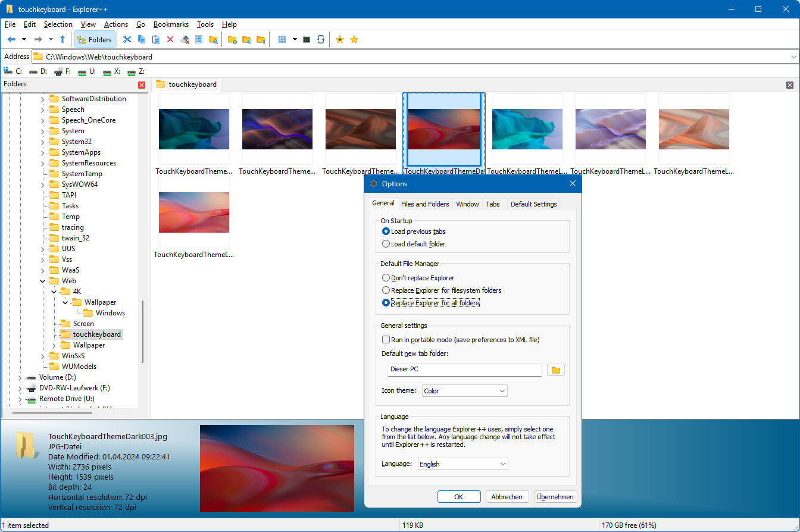Viewport: 800px width, 532px height.
Task: Open the Icon theme dropdown
Action: (x=465, y=391)
